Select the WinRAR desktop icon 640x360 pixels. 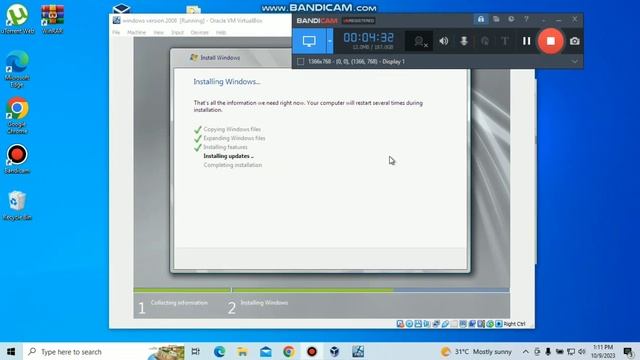(x=52, y=19)
